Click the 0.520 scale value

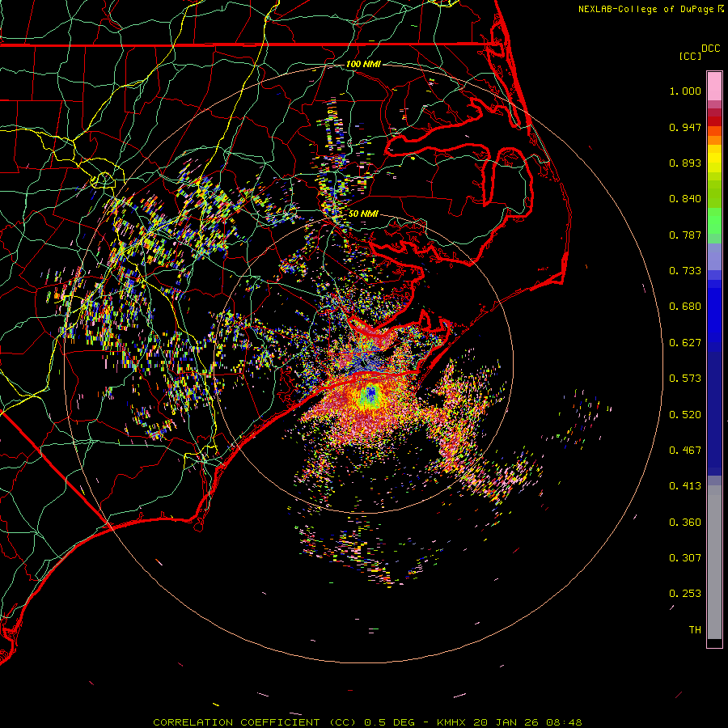point(685,415)
